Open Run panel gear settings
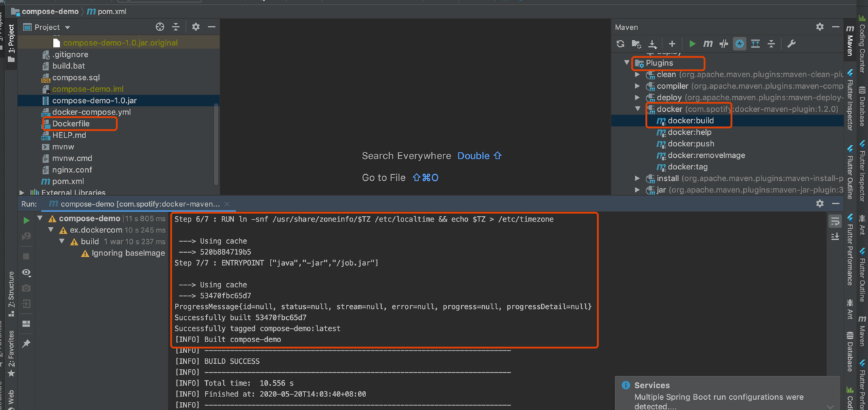 click(820, 203)
